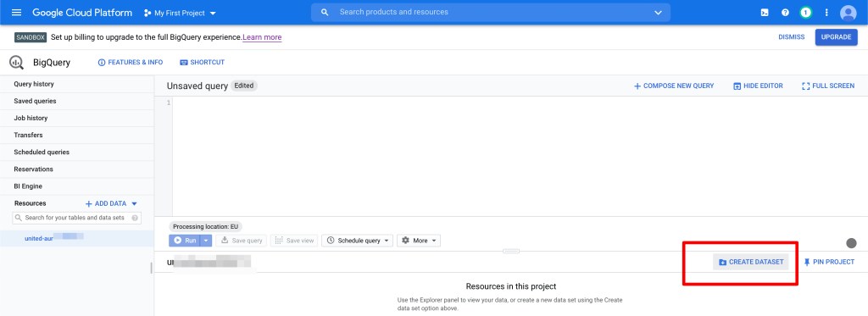This screenshot has width=868, height=316.
Task: Click the editor resize handle below toolbar
Action: pyautogui.click(x=511, y=252)
